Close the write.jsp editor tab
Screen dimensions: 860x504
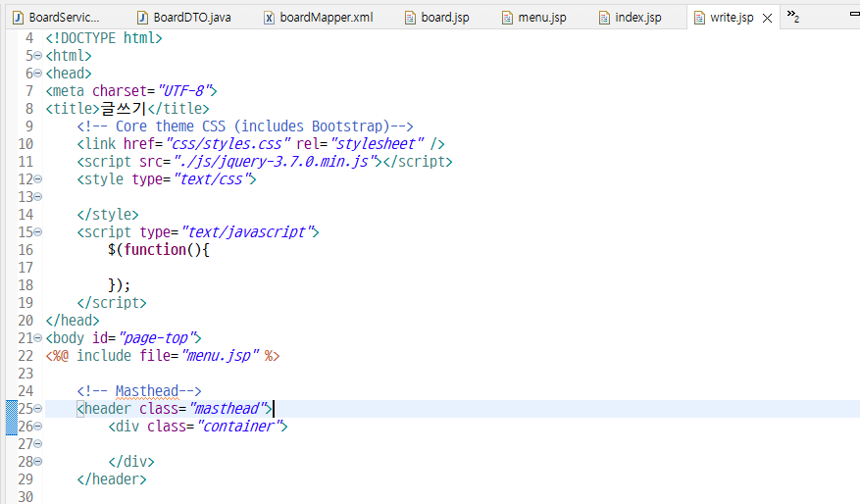coord(767,18)
